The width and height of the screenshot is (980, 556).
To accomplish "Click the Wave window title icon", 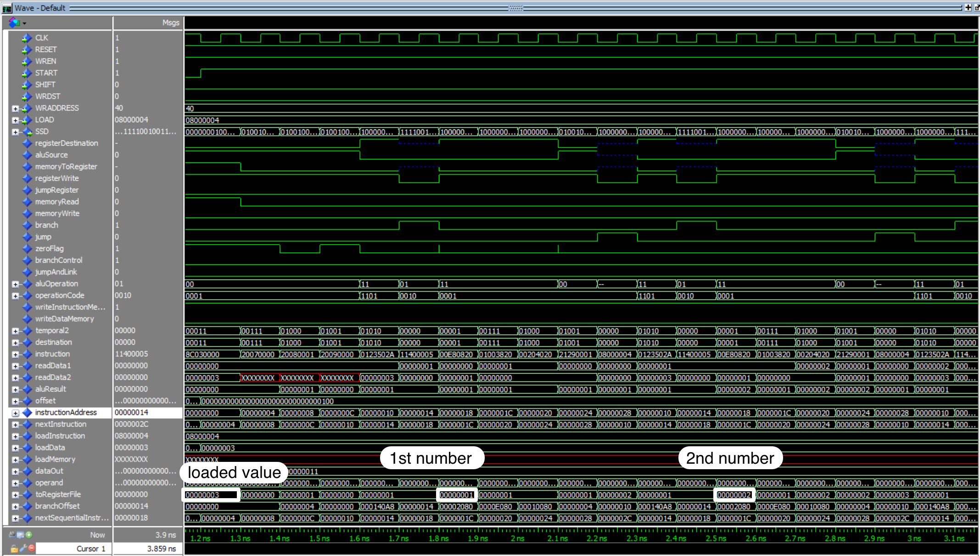I will [7, 8].
